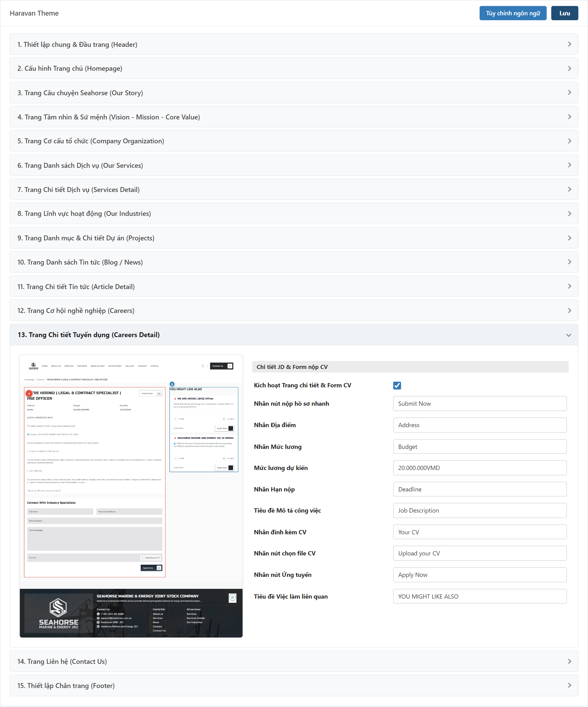Edit the Tiêu đề Việc làm liên quan field
The width and height of the screenshot is (588, 707).
tap(480, 596)
